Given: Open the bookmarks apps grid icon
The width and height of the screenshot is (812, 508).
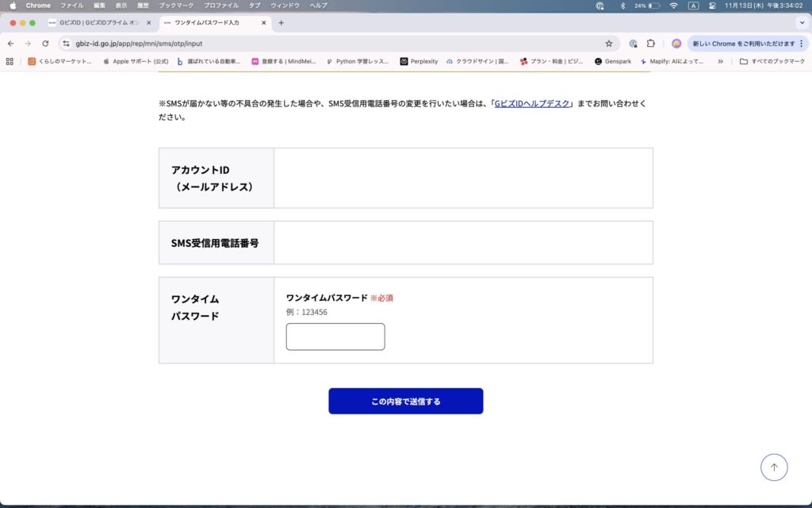Looking at the screenshot, I should click(x=10, y=61).
